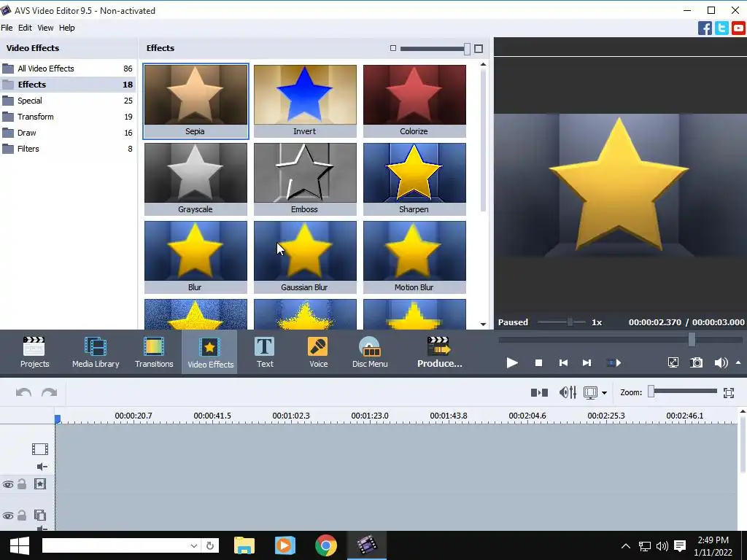Select the Transform category

click(x=68, y=117)
